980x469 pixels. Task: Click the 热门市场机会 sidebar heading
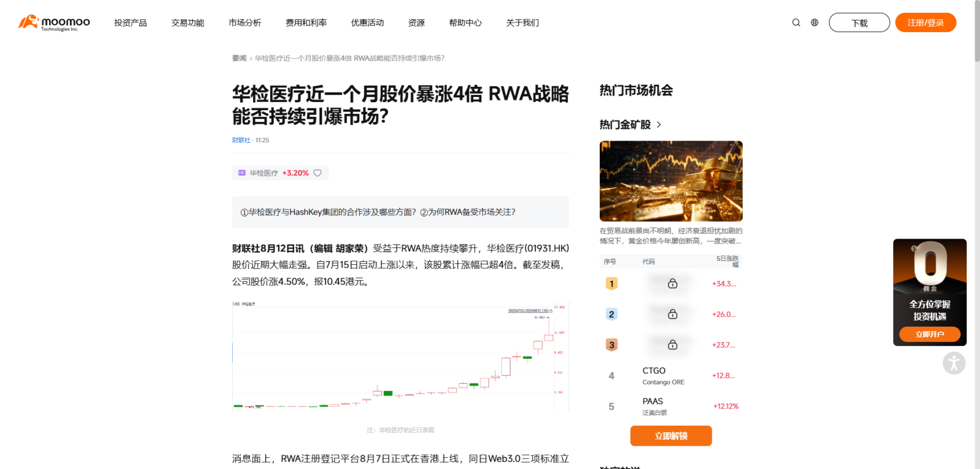(x=636, y=90)
